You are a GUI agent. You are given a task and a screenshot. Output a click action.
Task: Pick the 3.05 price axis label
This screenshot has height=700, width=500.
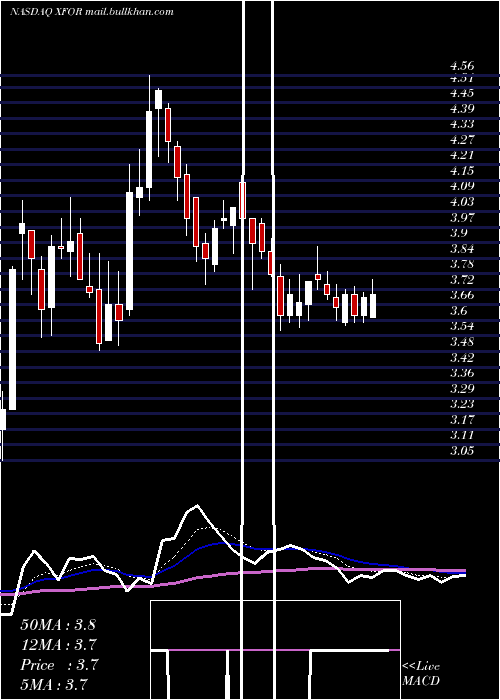coord(462,450)
